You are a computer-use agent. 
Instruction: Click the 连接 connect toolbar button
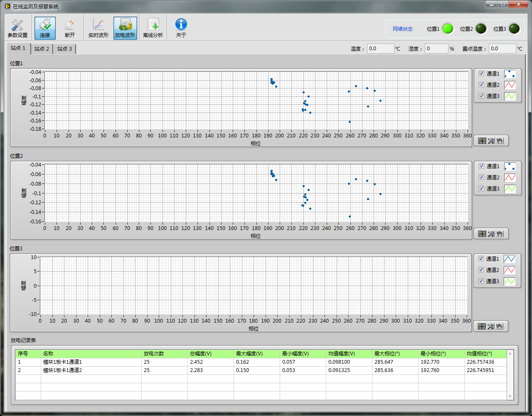(x=45, y=28)
